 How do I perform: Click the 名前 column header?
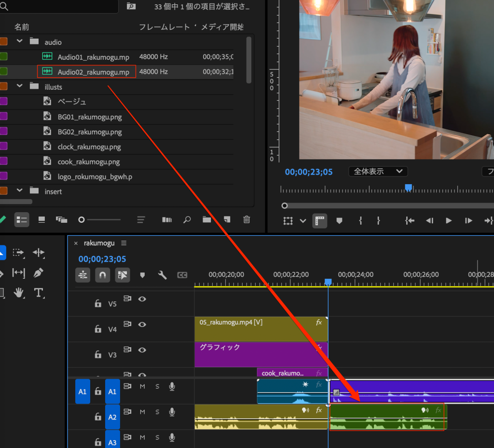[22, 27]
